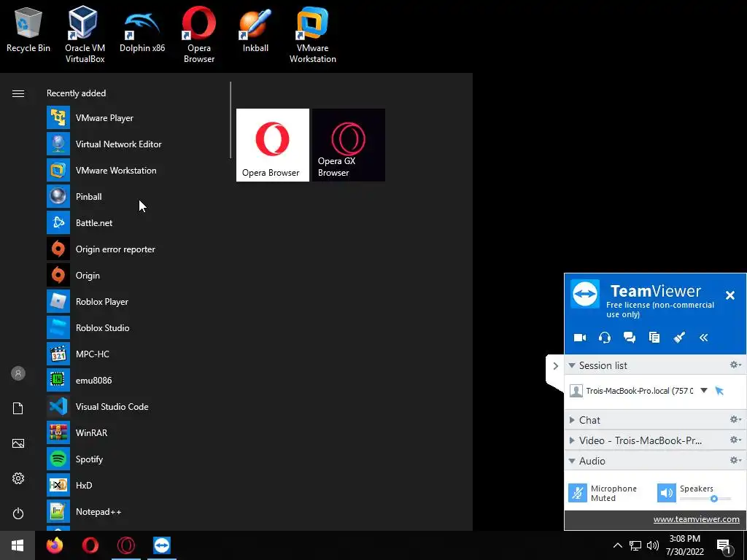Open Documents from Start sidebar
This screenshot has width=747, height=560.
tap(18, 408)
